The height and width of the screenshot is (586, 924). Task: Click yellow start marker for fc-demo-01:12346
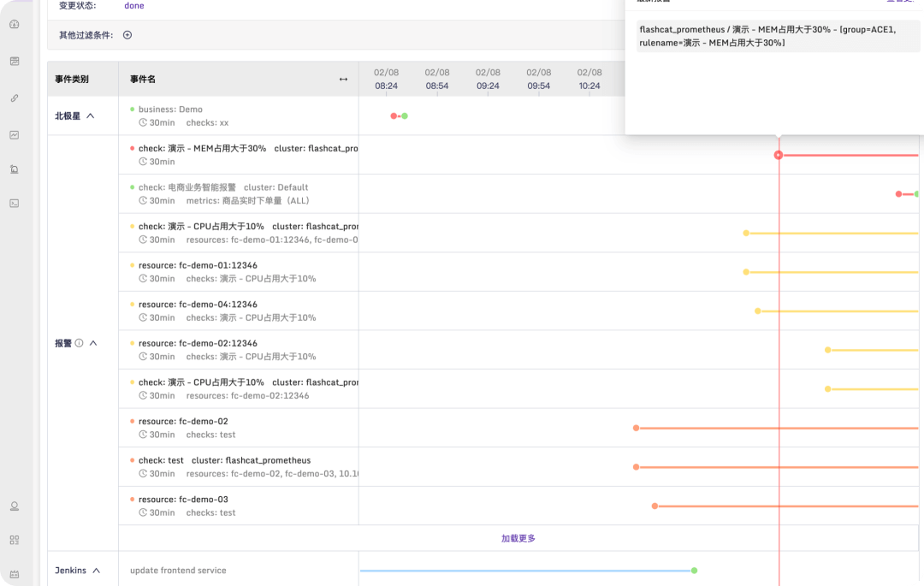click(746, 272)
